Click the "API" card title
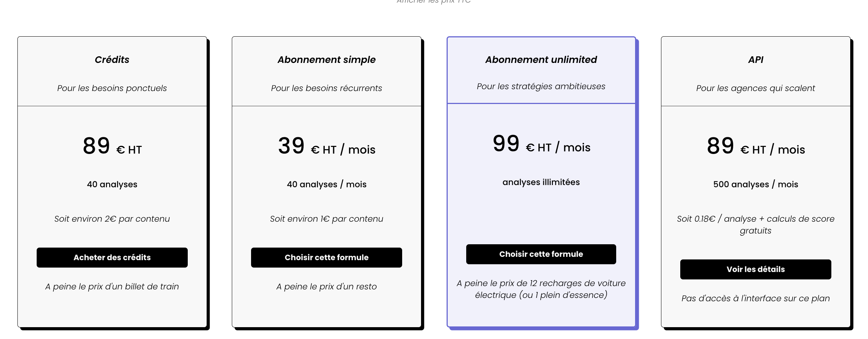The width and height of the screenshot is (868, 339). coord(755,60)
